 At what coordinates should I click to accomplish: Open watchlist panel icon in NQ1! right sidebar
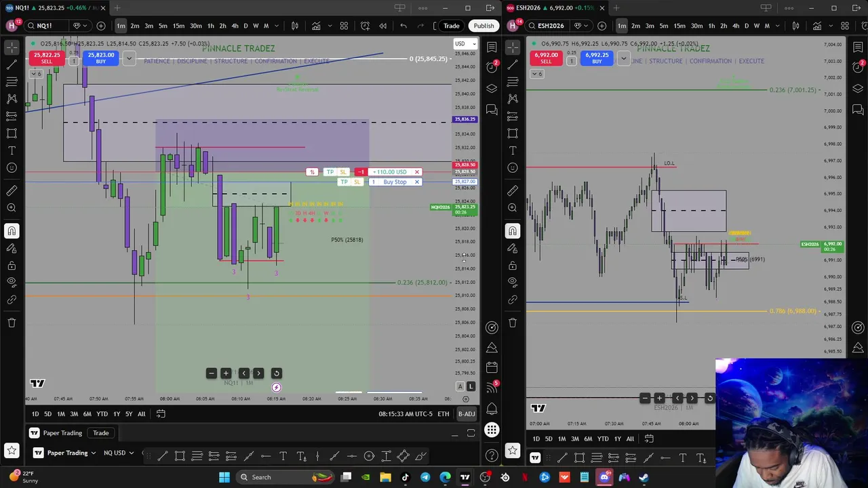pyautogui.click(x=492, y=47)
